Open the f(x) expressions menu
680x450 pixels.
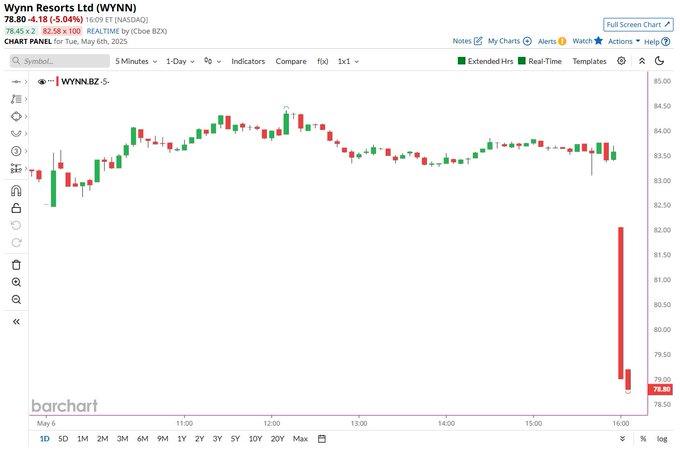pos(322,61)
